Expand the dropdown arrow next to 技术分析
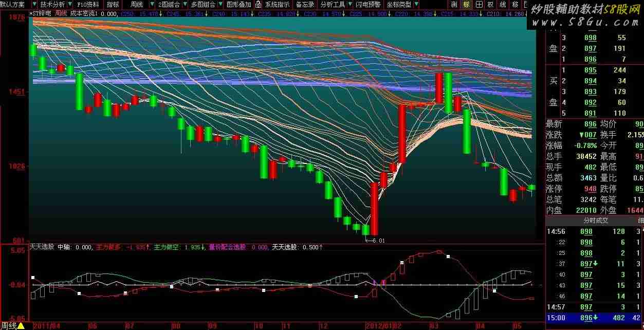Viewport: 644px width, 330px height. (69, 4)
